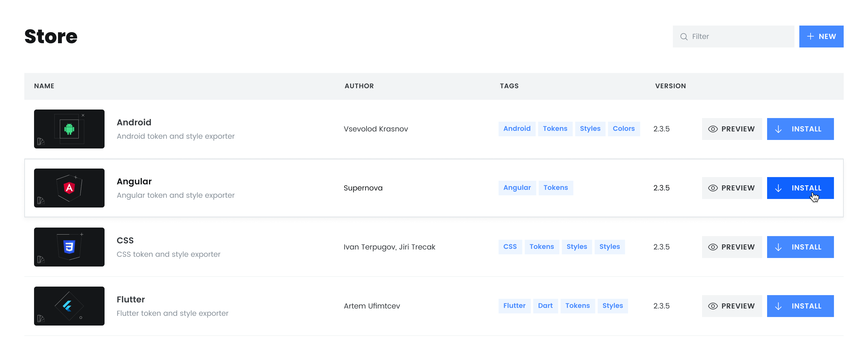Expand the Angular Tokens tag filter
The height and width of the screenshot is (359, 868).
tap(556, 188)
